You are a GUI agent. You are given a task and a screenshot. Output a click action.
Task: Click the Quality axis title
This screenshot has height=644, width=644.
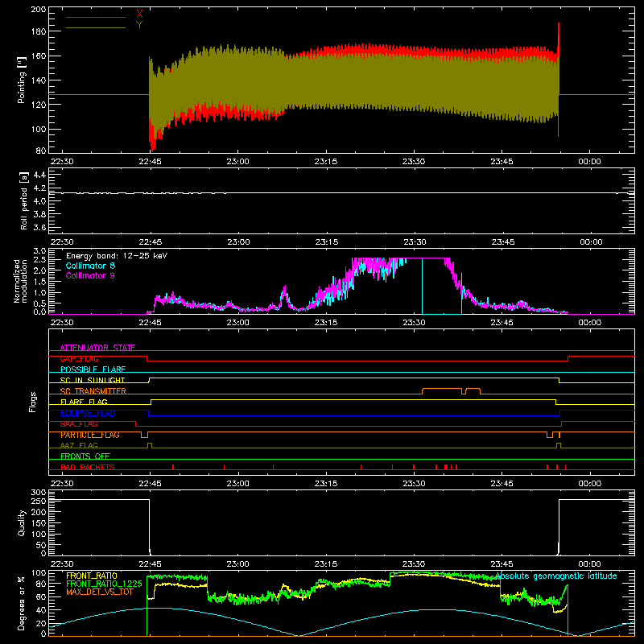pyautogui.click(x=22, y=522)
